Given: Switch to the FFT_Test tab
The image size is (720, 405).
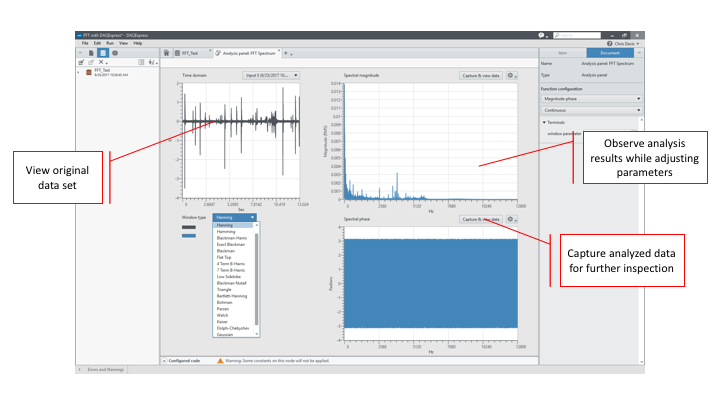Looking at the screenshot, I should pos(188,52).
